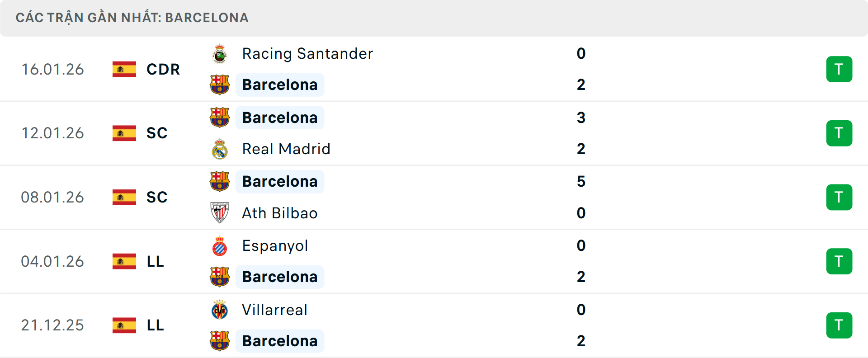Click the Spain flag beside CDR
This screenshot has width=868, height=358.
point(123,69)
